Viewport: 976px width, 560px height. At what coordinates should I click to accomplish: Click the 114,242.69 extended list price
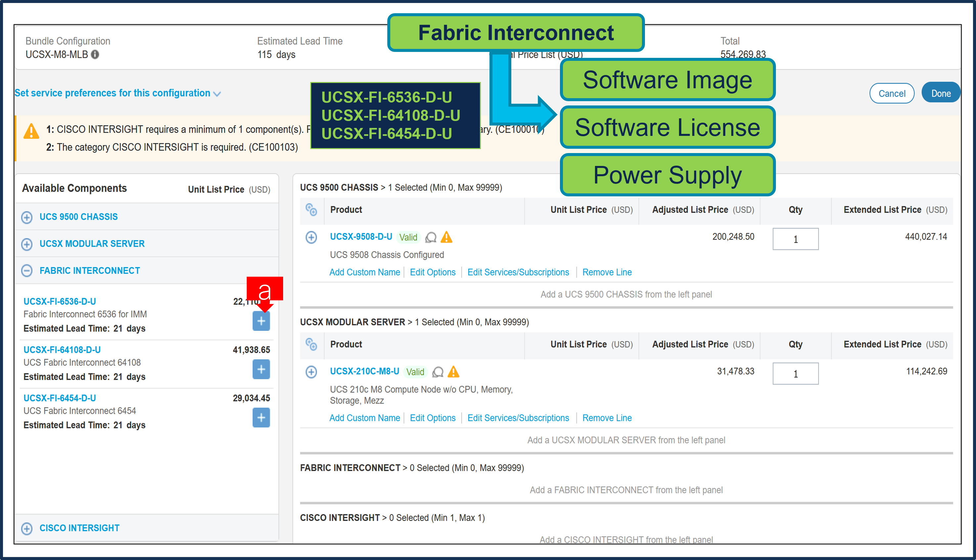(926, 372)
